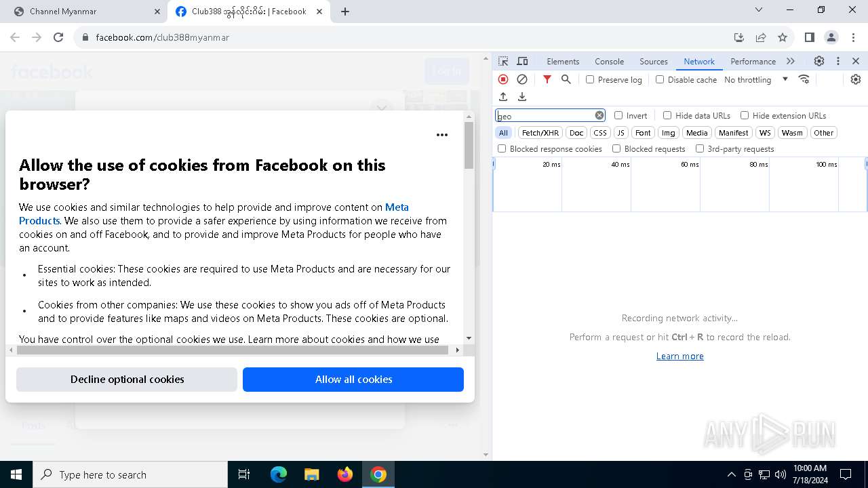Stop recording the network log
868x488 pixels.
(x=503, y=79)
